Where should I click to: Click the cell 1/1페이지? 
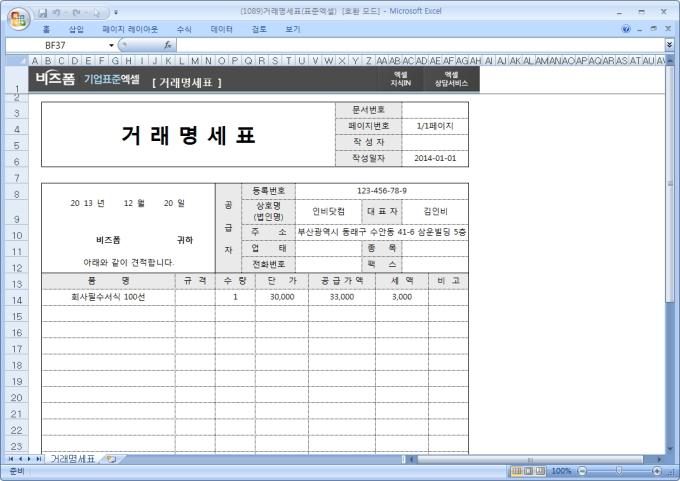pyautogui.click(x=435, y=126)
